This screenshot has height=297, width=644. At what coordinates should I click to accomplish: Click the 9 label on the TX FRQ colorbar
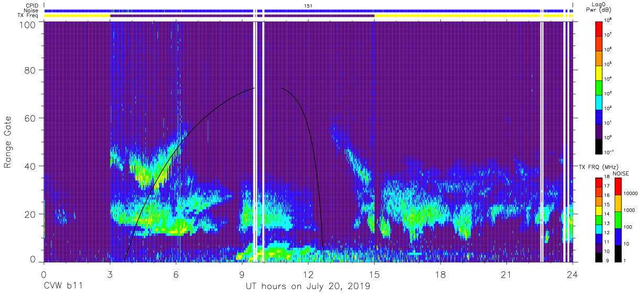click(607, 261)
